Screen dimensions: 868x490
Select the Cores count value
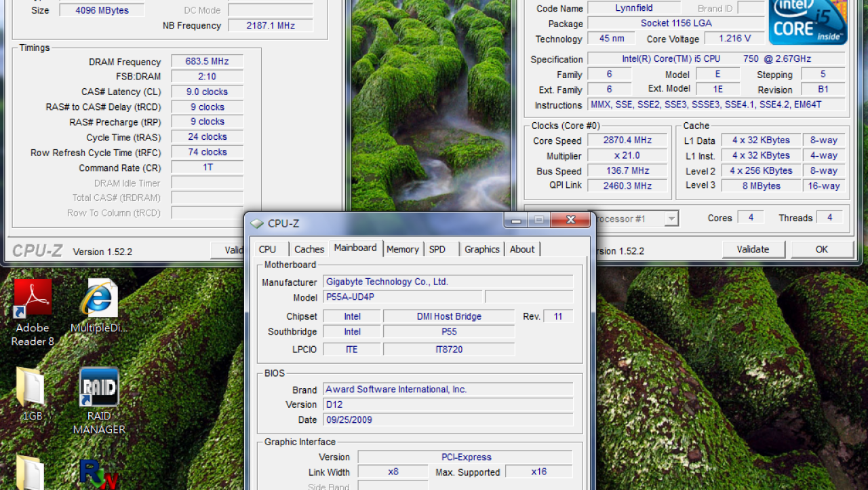click(x=751, y=217)
